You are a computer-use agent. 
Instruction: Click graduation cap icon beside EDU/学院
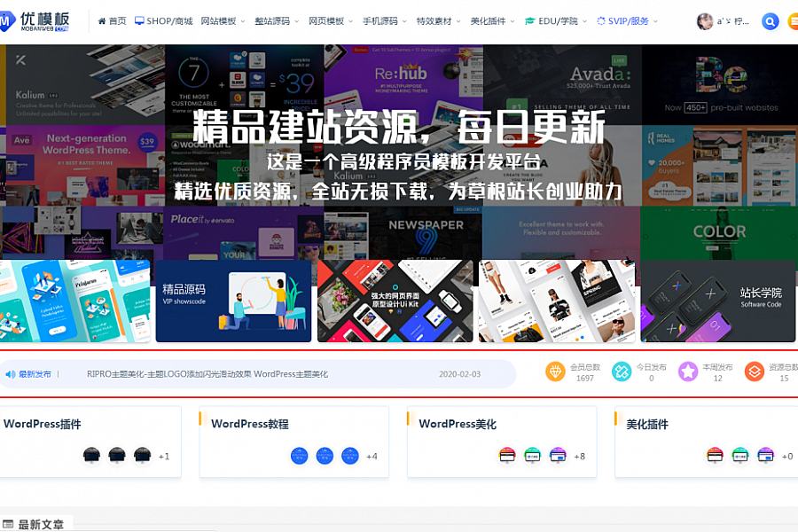(x=530, y=21)
